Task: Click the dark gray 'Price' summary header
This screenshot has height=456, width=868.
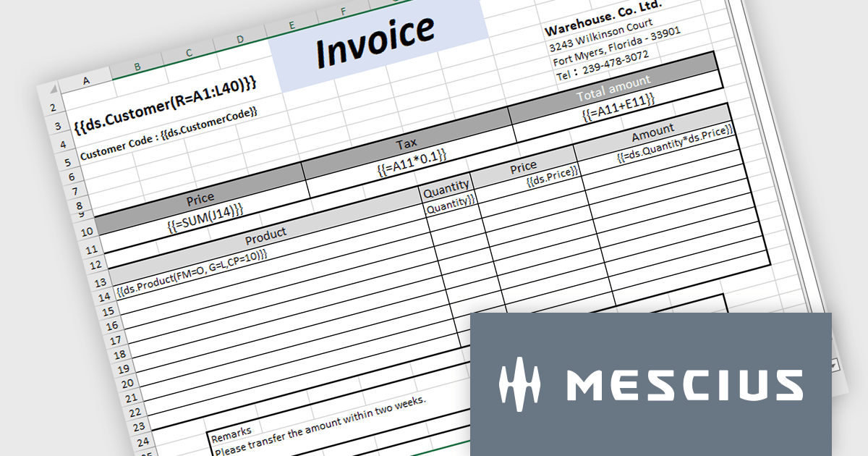Action: click(x=200, y=198)
